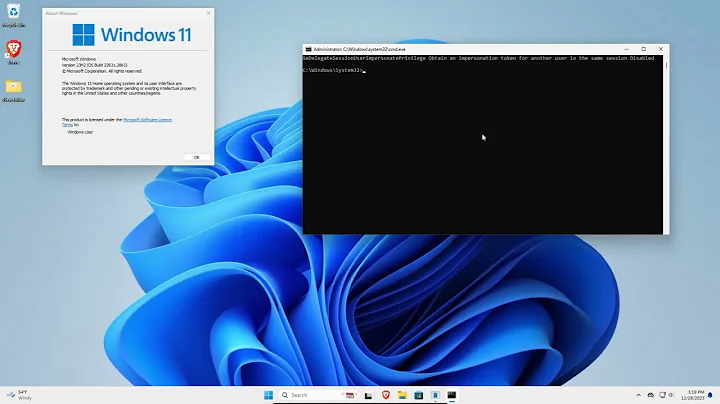This screenshot has width=720, height=404.
Task: Open network status tray icon
Action: pos(662,395)
